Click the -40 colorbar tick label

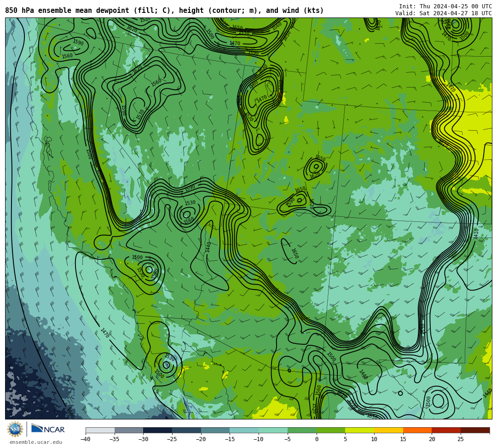click(86, 439)
